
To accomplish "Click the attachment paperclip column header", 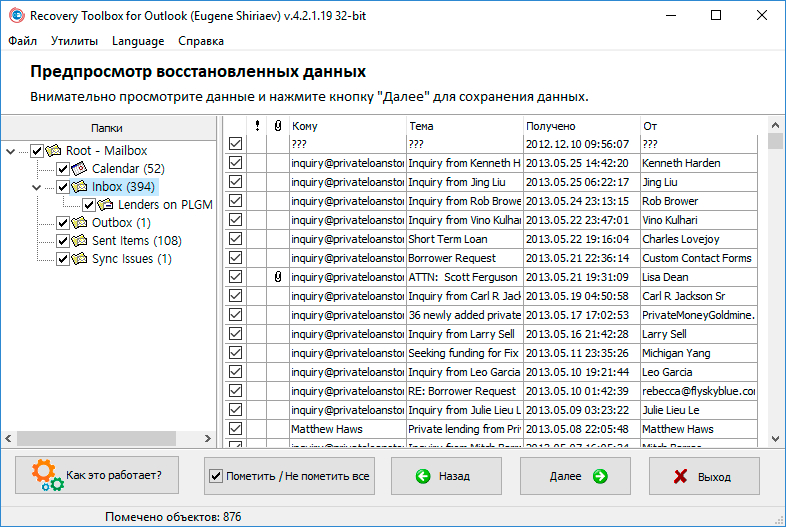I will [x=278, y=126].
